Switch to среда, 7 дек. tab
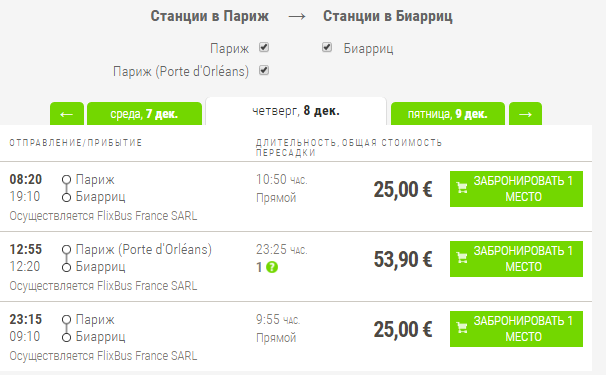606x375 pixels. coord(145,114)
